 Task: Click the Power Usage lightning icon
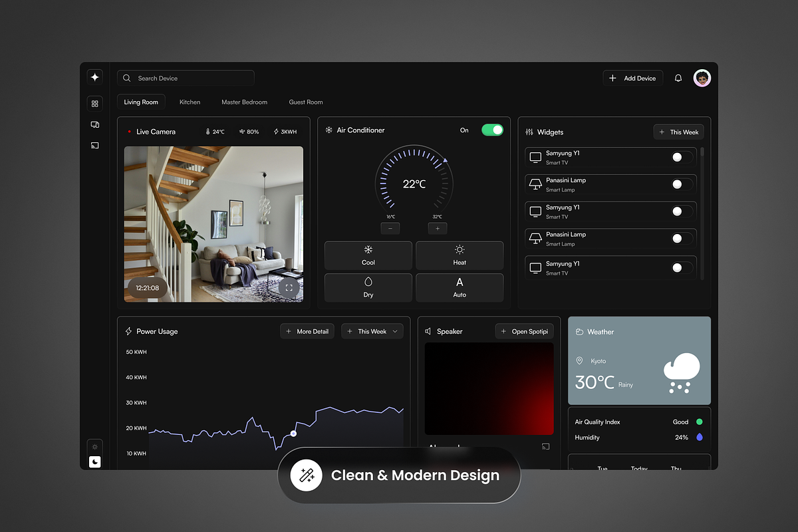point(128,331)
